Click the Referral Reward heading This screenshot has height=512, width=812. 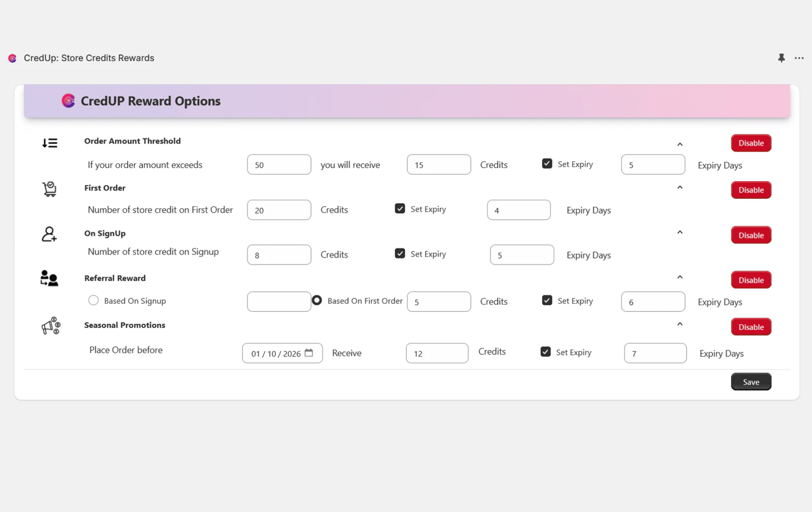pyautogui.click(x=115, y=278)
